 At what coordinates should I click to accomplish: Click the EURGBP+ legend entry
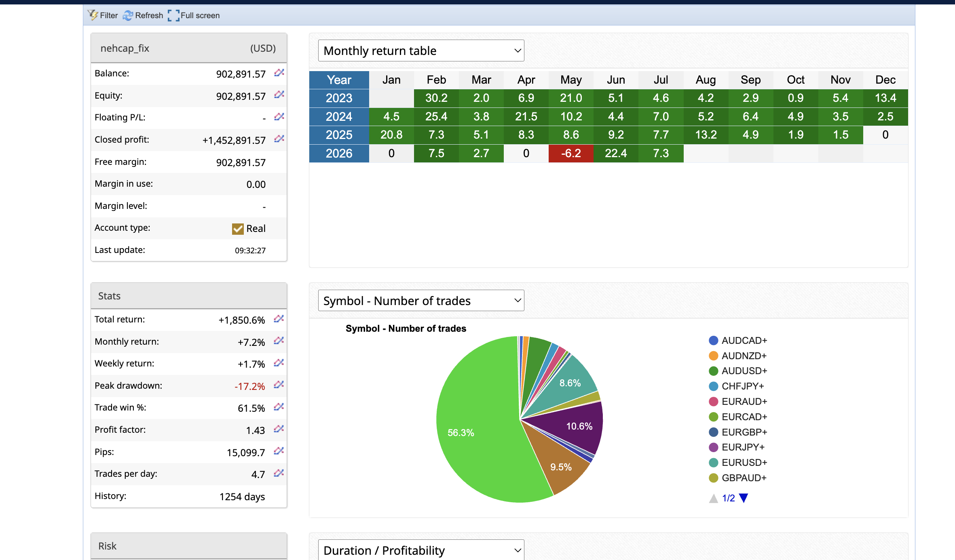pyautogui.click(x=738, y=432)
